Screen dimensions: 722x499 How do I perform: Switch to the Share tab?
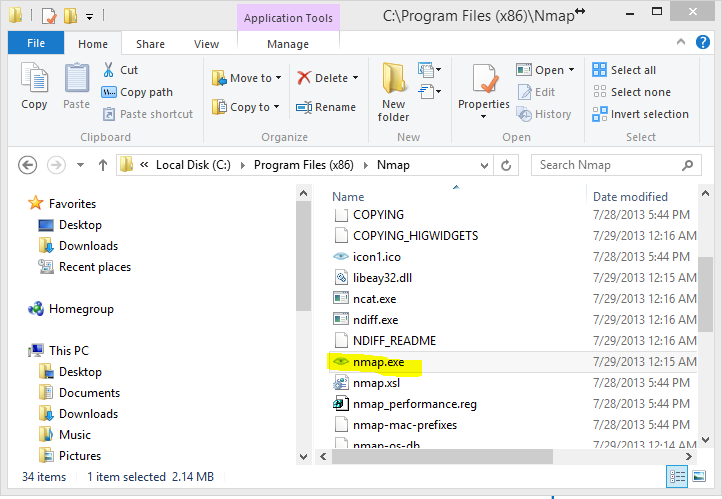(x=150, y=44)
